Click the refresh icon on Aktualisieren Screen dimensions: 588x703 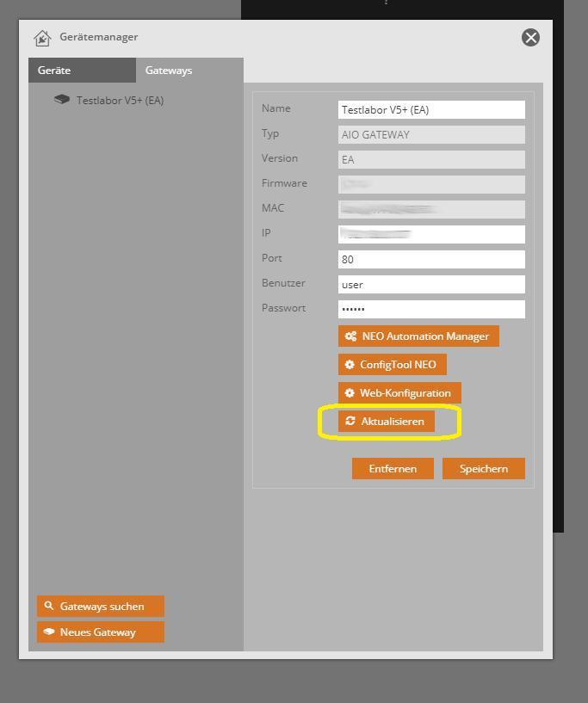point(350,422)
